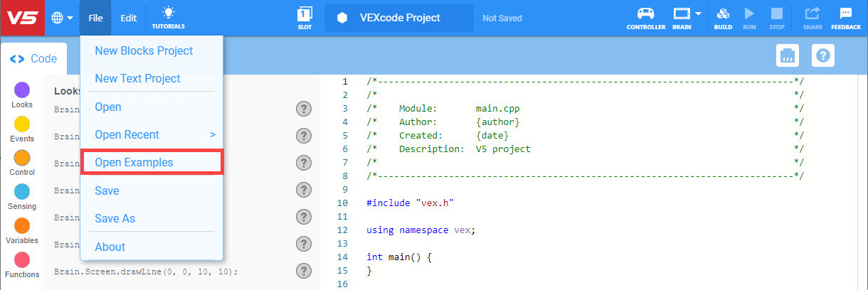
Task: Click the Build icon in toolbar
Action: 723,17
